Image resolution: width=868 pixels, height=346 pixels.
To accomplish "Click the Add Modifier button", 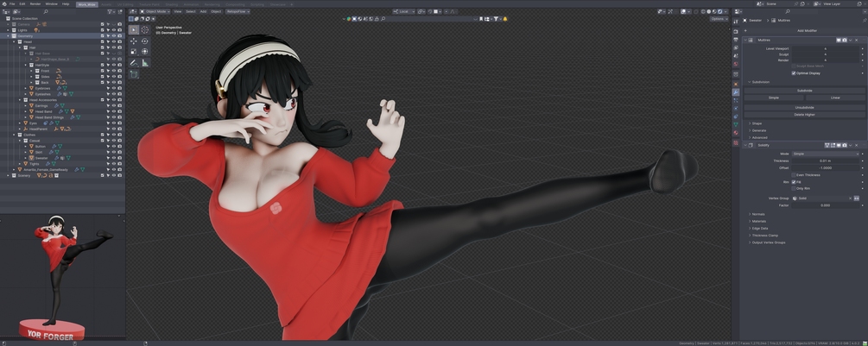I will 807,30.
